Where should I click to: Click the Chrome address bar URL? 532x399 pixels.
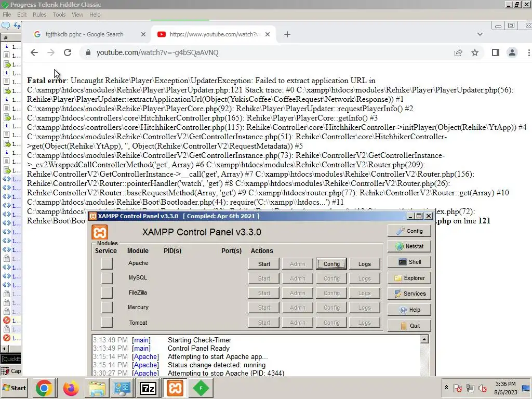(x=157, y=52)
